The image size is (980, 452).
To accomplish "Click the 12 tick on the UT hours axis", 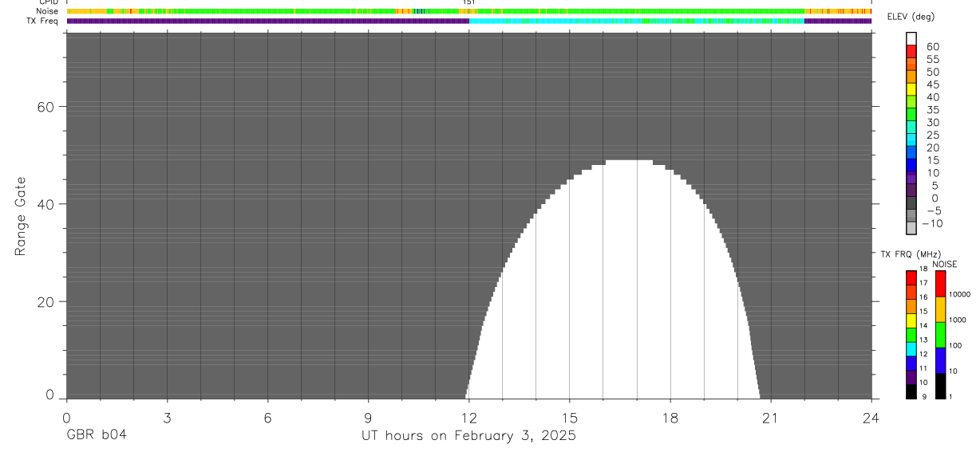I will (x=468, y=417).
